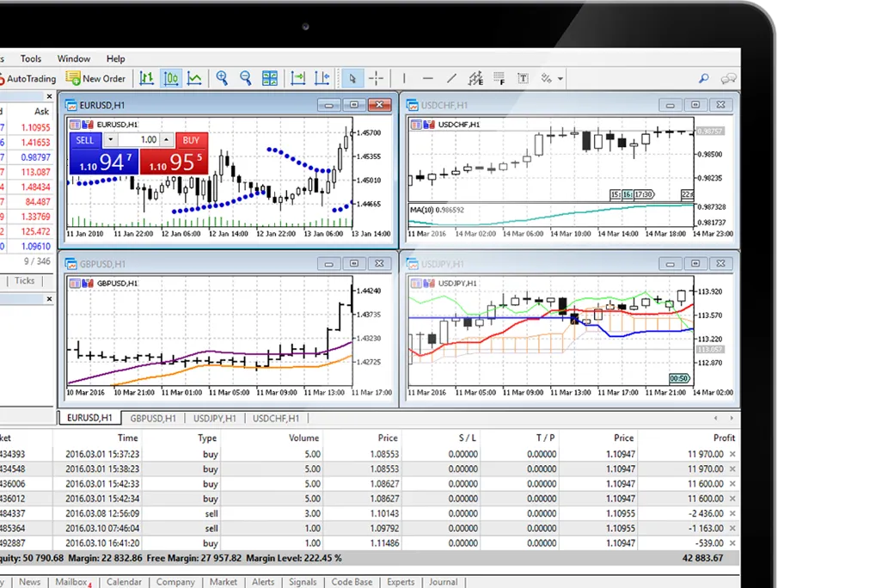Viewport: 882px width, 588px height.
Task: Increase volume with the up arrow
Action: pos(167,139)
